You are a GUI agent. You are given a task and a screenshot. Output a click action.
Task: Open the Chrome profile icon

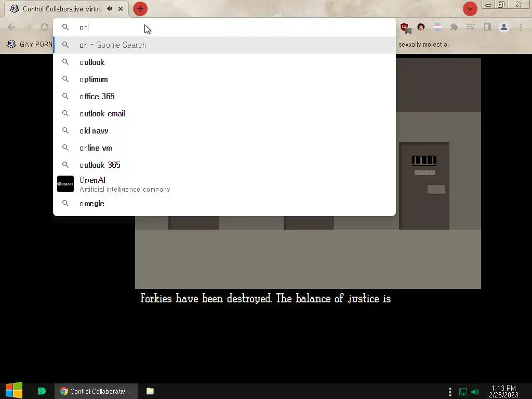[x=504, y=27]
